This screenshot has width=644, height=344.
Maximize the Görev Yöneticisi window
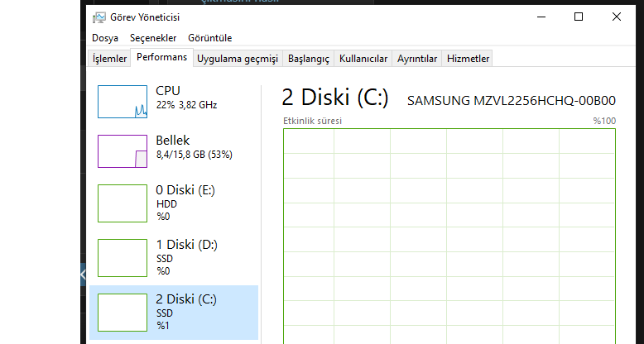(579, 17)
